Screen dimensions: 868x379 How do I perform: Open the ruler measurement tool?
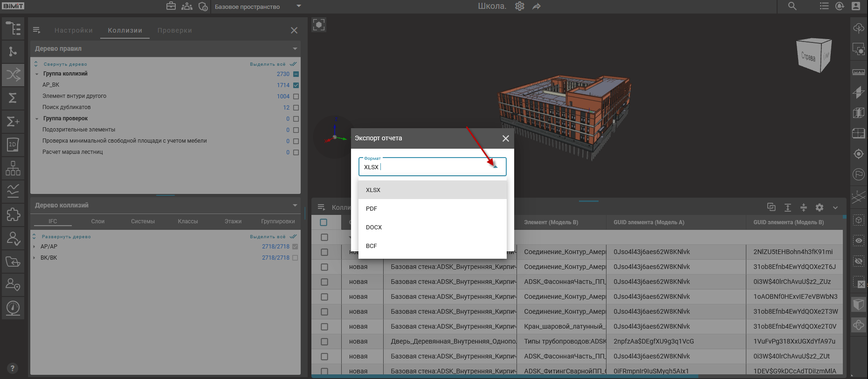pyautogui.click(x=858, y=72)
